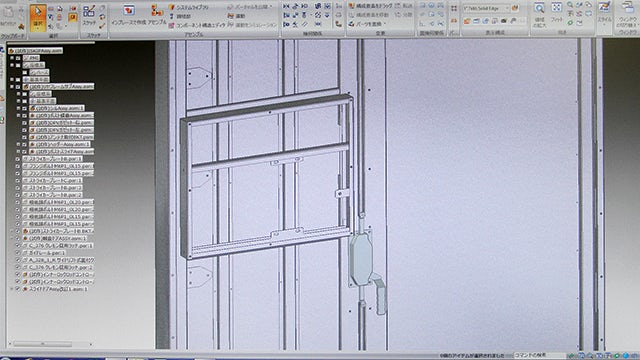Click the command search field in status bar
This screenshot has width=640, height=360.
click(x=540, y=356)
